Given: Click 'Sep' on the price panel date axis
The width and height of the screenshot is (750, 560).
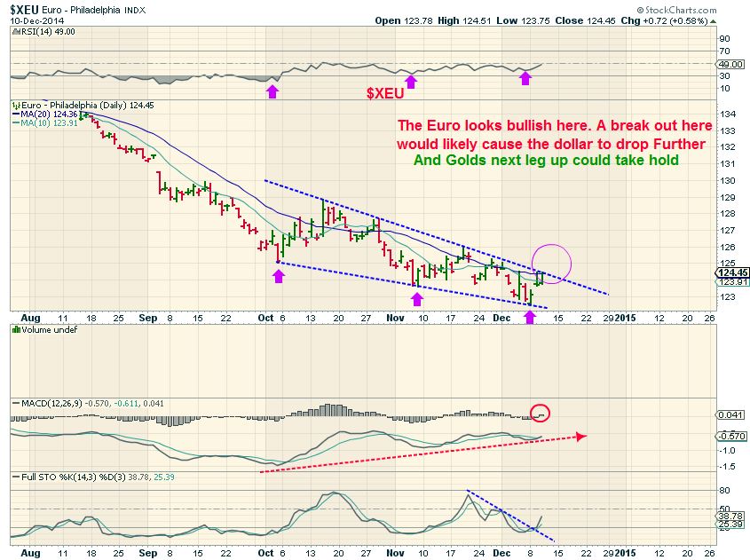Looking at the screenshot, I should [148, 318].
